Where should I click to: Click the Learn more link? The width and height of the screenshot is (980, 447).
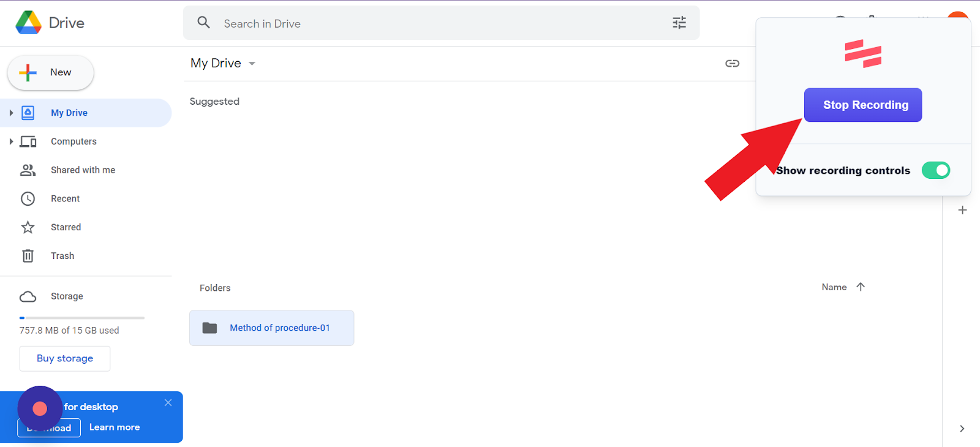(115, 427)
